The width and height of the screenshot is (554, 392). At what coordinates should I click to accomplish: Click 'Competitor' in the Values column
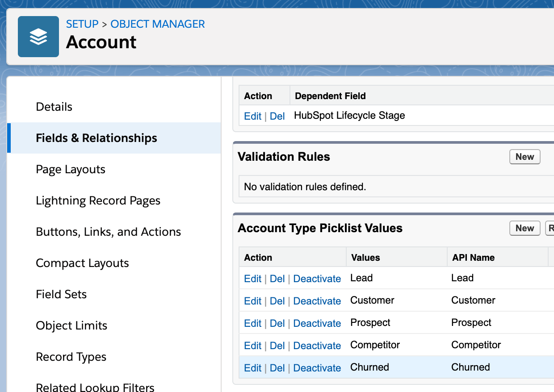click(x=375, y=345)
